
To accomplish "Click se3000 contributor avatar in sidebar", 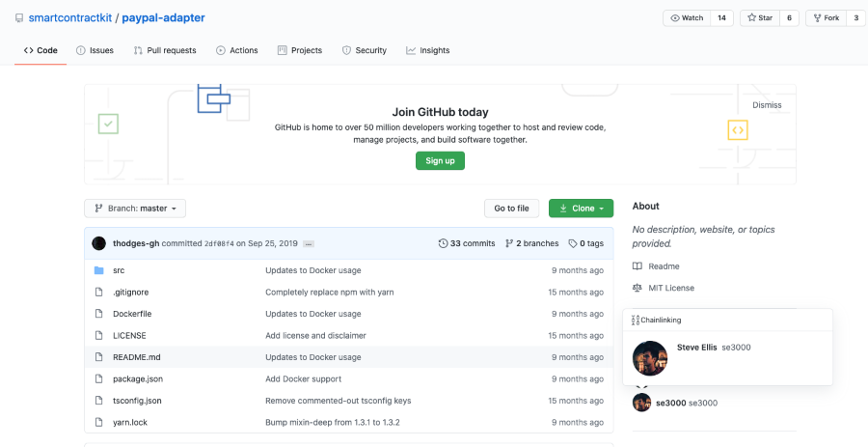I will [x=641, y=403].
